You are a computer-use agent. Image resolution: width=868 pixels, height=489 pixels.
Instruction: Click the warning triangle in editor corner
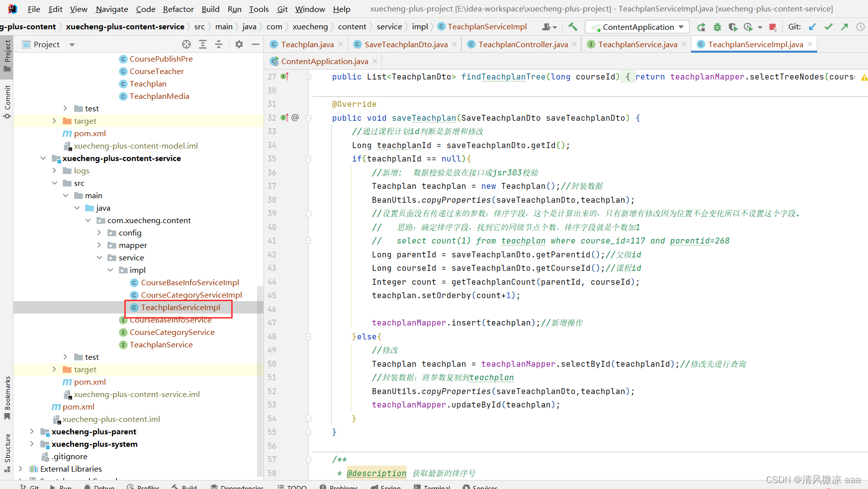[864, 78]
